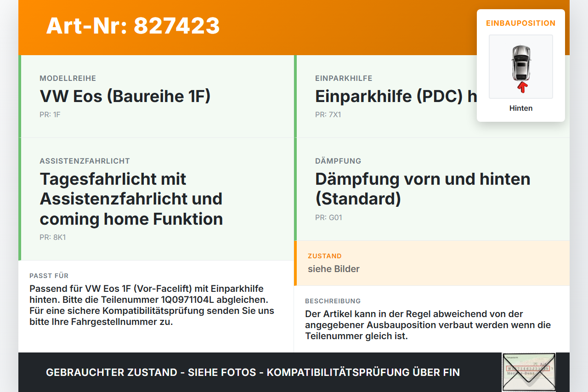Screen dimensions: 588x392
Task: Click the ASSISTENZFAHRLICHT label
Action: (85, 161)
